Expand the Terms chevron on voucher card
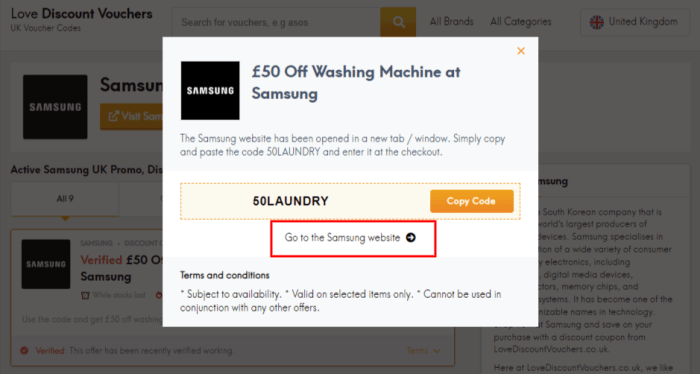This screenshot has height=374, width=700. tap(437, 351)
